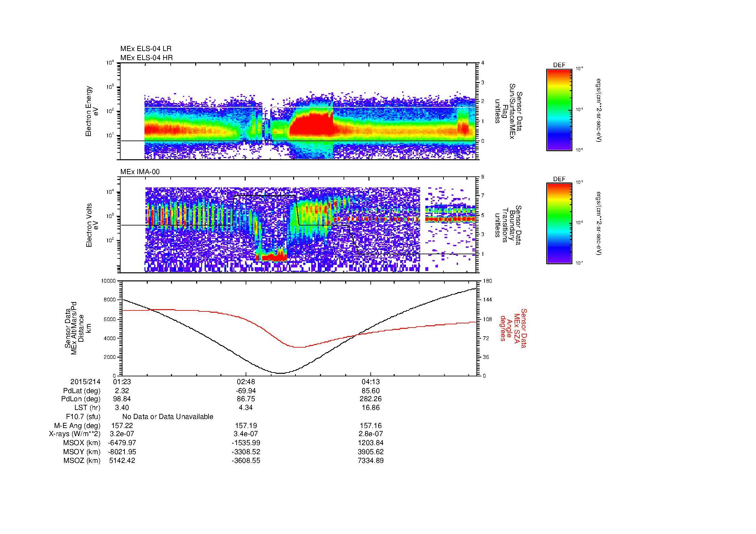Click the 'Electron Energy eV' axis label
Image resolution: width=756 pixels, height=534 pixels.
tap(92, 111)
